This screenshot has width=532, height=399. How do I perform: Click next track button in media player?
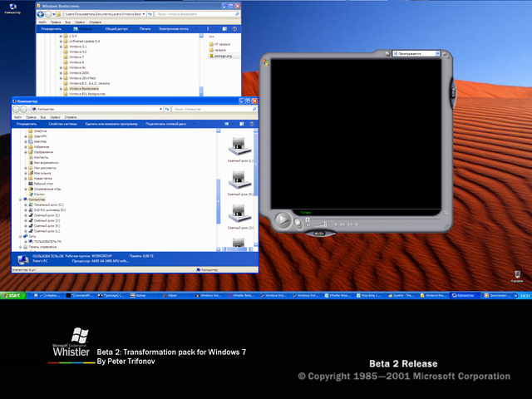point(357,224)
